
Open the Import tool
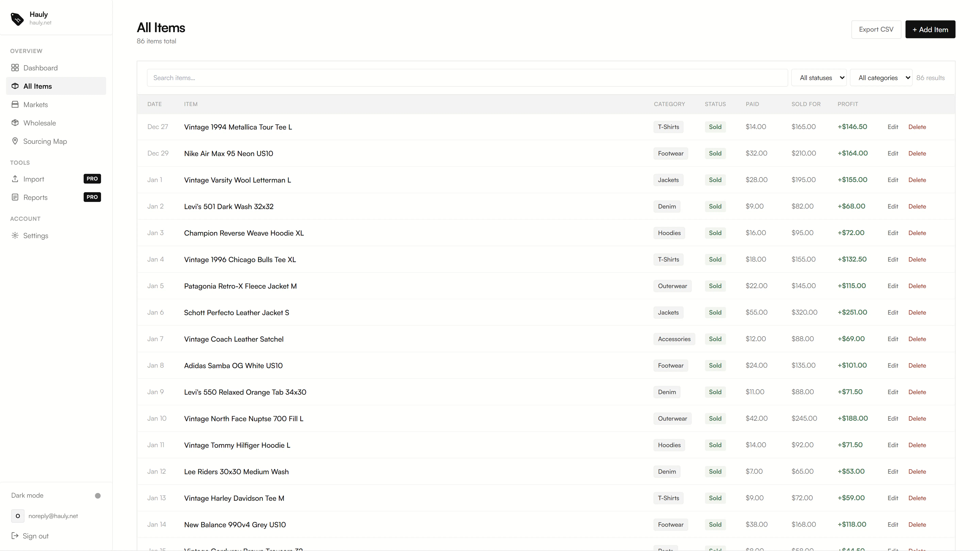pyautogui.click(x=56, y=179)
